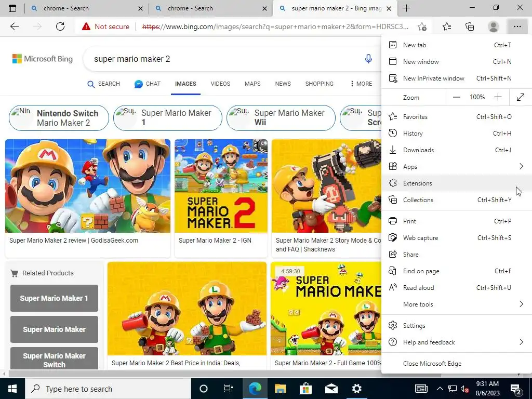Switch to Bing SEARCH tab
The width and height of the screenshot is (532, 399).
point(103,84)
